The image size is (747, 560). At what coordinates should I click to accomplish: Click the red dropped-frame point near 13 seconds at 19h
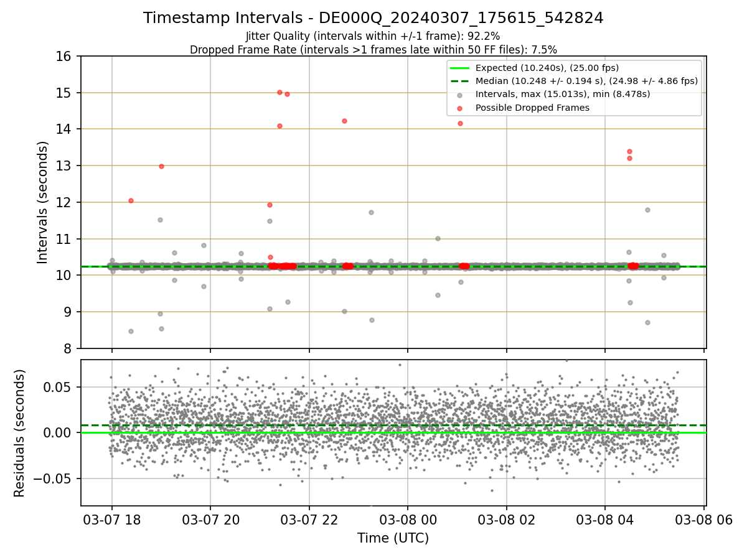161,166
